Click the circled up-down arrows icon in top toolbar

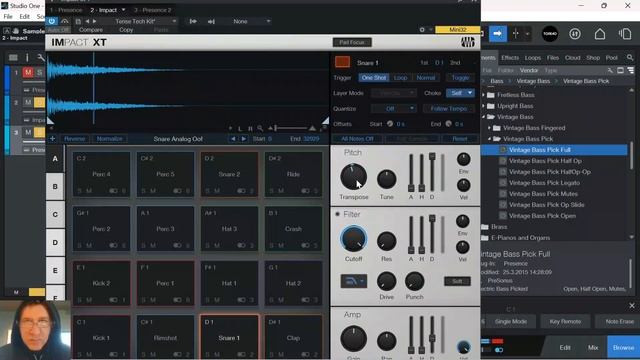coord(575,34)
